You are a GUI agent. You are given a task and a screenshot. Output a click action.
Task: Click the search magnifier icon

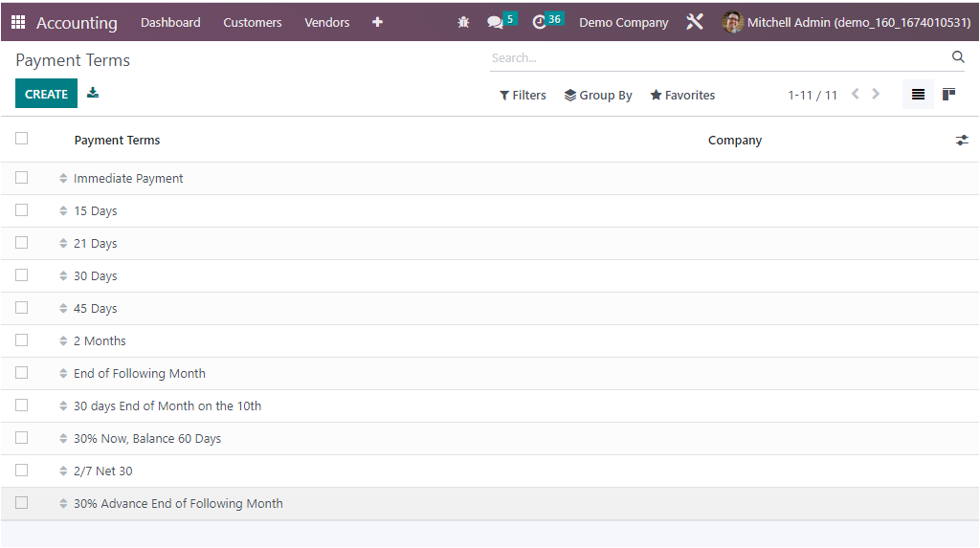point(958,56)
